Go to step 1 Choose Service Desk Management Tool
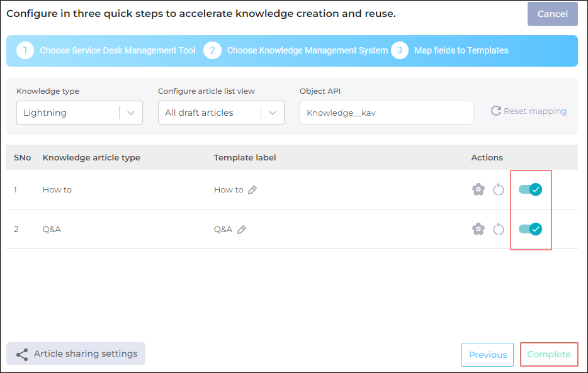 click(106, 50)
